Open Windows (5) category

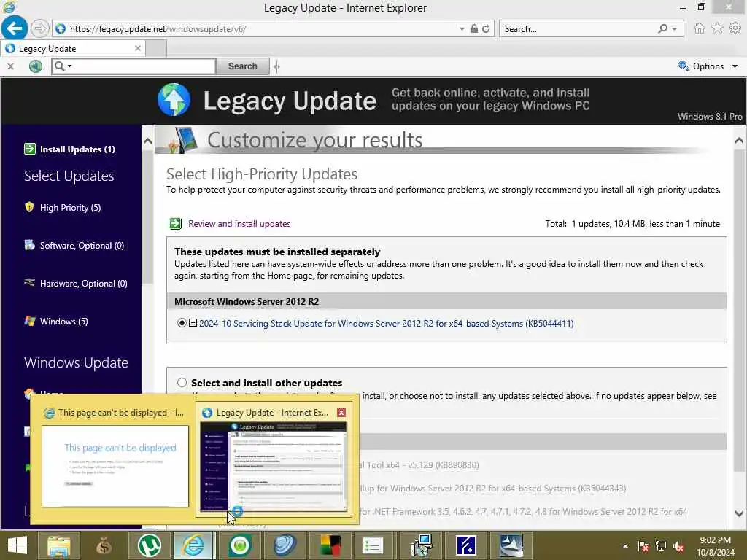(x=64, y=322)
